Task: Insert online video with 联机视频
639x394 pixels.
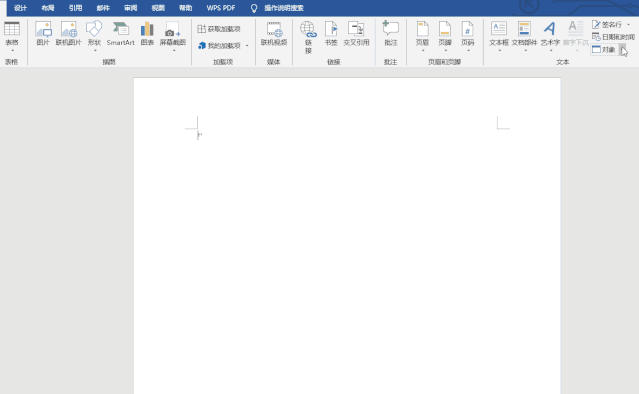Action: [274, 33]
